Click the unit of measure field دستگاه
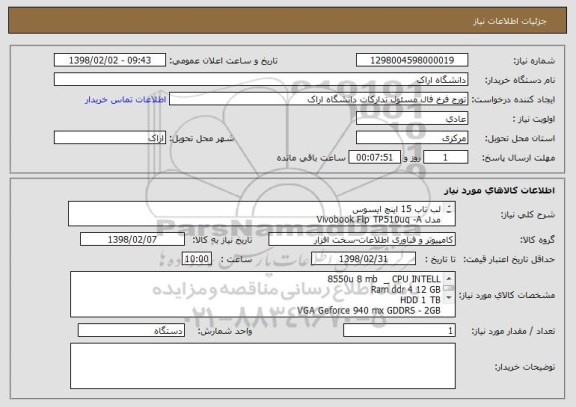The height and width of the screenshot is (407, 576). [131, 331]
